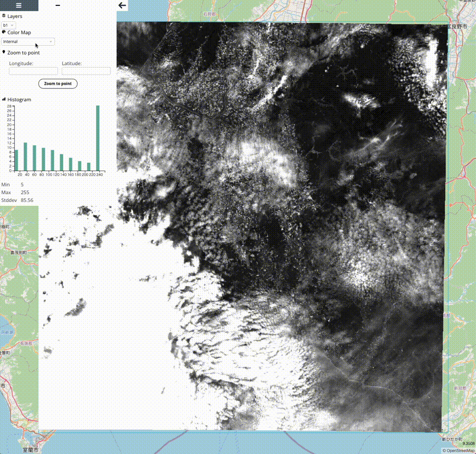Click the Color Map palette icon
This screenshot has width=476, height=454.
(x=3, y=32)
